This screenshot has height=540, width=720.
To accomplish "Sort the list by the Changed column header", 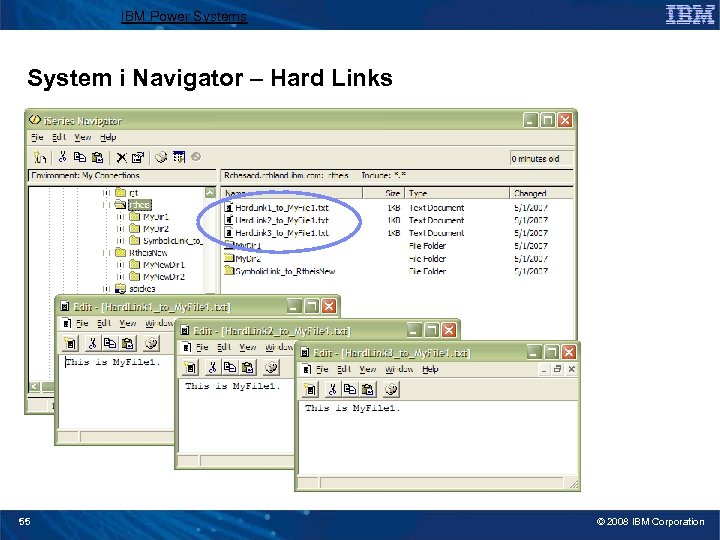I will (x=541, y=193).
